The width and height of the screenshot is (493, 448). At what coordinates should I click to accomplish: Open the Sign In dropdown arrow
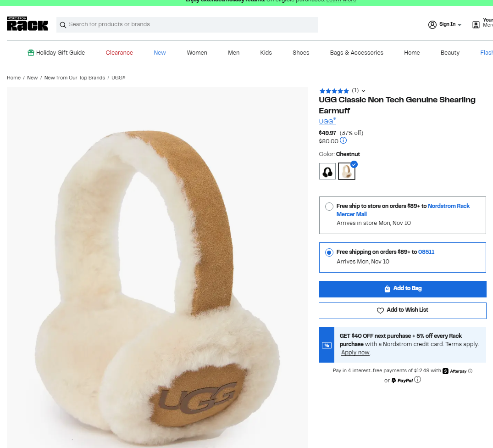pyautogui.click(x=460, y=25)
